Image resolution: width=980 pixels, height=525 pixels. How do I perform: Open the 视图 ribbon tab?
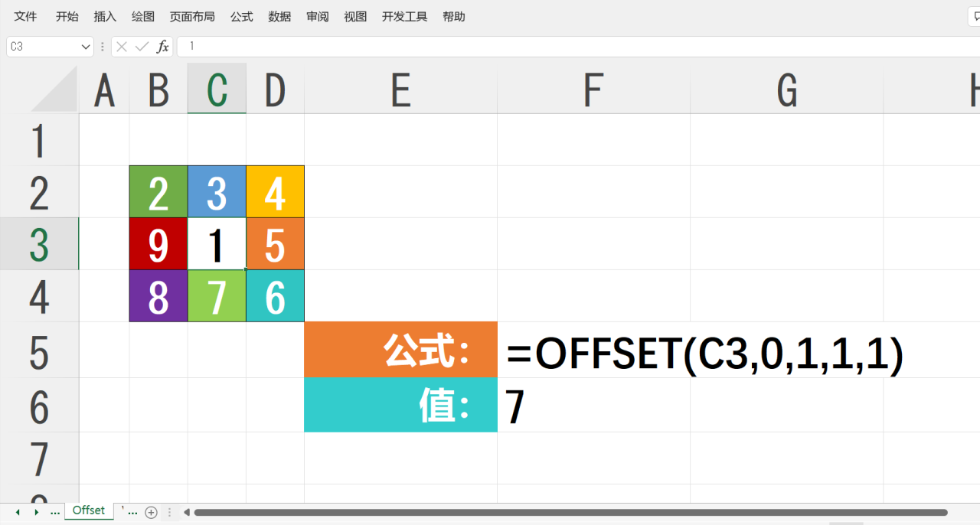coord(355,16)
